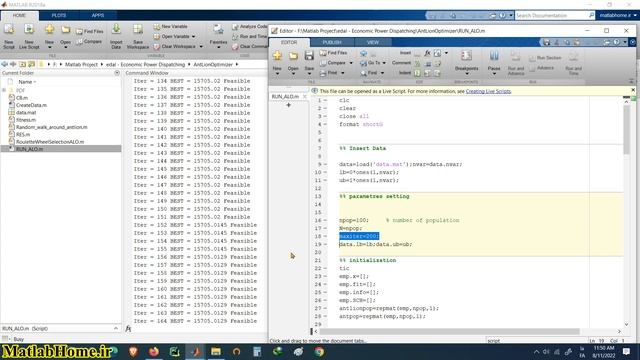Select CreateData.m in Current Folder
Viewport: 640px width, 360px height.
click(31, 105)
